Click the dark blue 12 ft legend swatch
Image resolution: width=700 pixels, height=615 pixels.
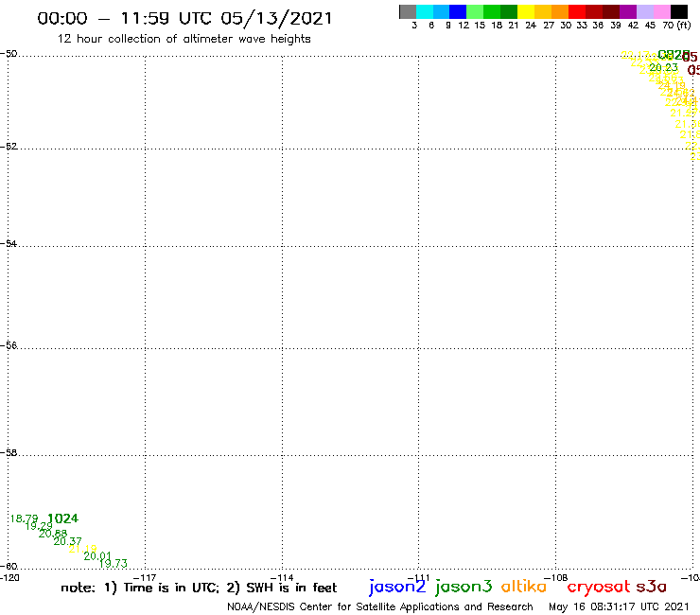458,11
